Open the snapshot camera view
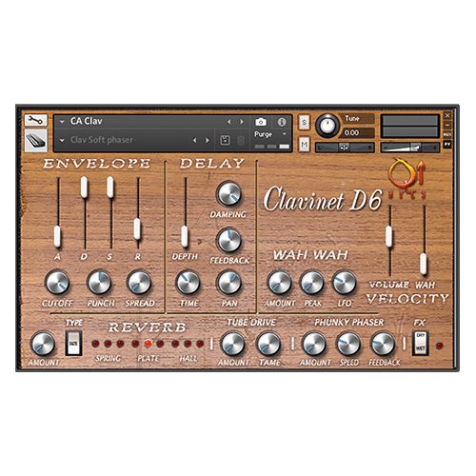Screen dimensions: 476x476 (x=261, y=122)
